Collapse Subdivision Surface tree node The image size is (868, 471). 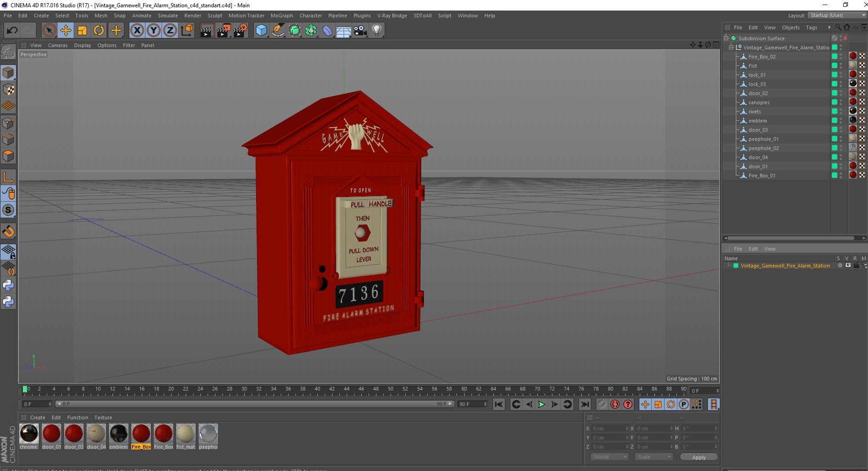point(726,38)
